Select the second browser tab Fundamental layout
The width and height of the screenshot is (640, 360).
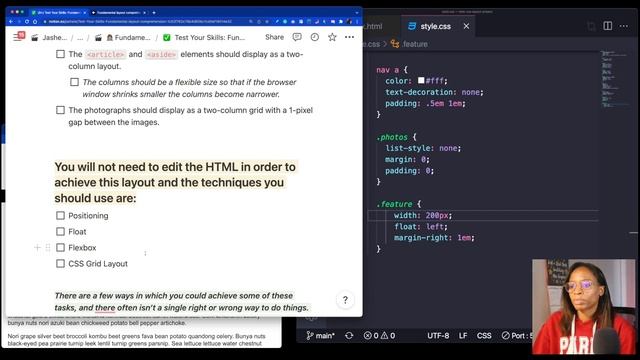pos(118,13)
